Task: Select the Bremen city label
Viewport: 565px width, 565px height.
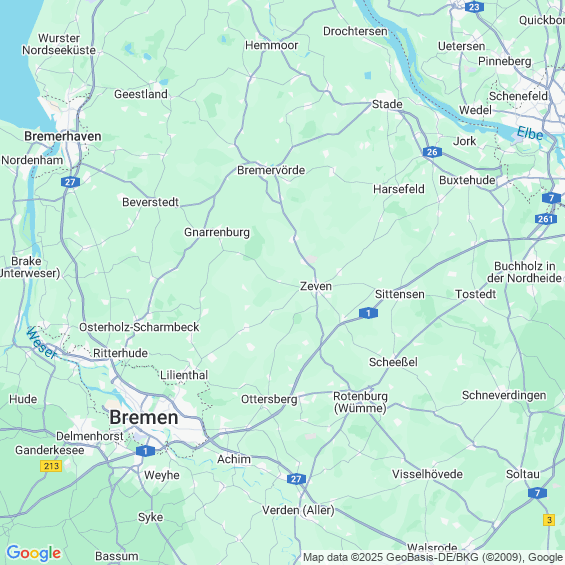Action: 144,418
